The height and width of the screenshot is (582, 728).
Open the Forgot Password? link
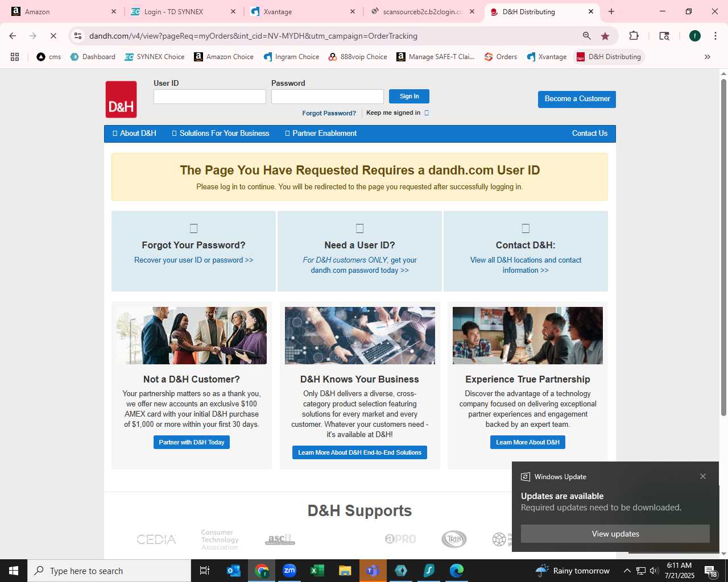(329, 113)
